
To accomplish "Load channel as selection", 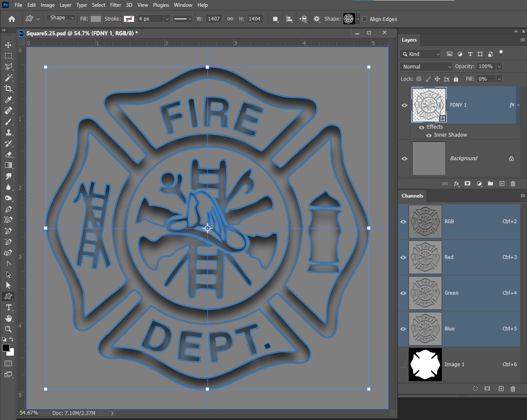I will (475, 389).
